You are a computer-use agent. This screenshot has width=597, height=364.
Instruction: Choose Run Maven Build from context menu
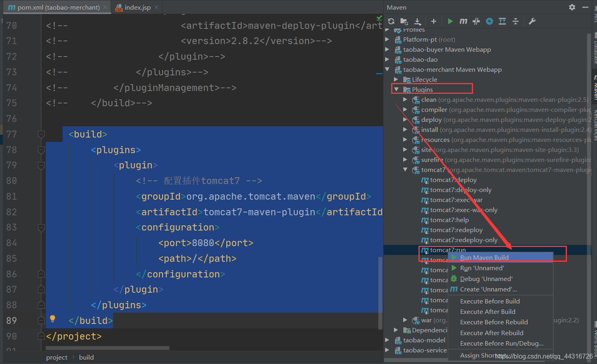(x=501, y=257)
